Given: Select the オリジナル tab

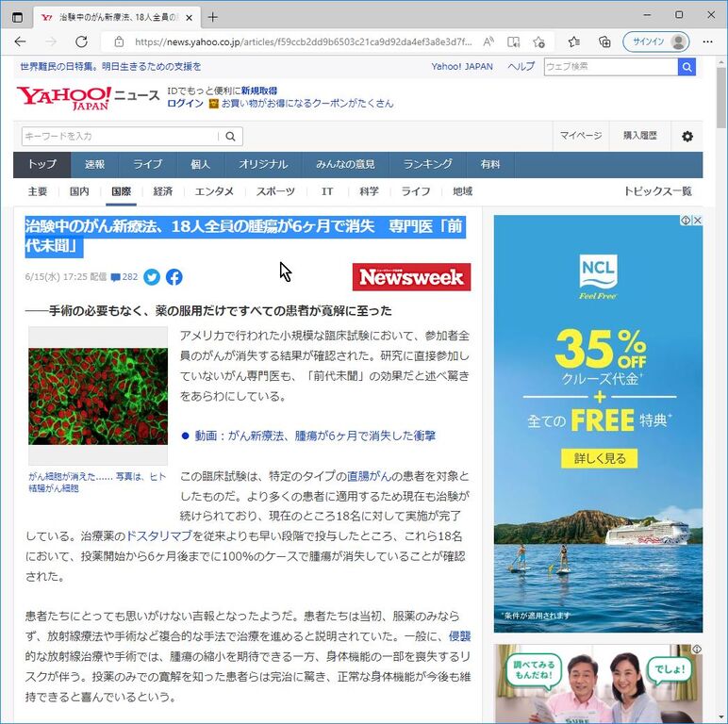Looking at the screenshot, I should coord(263,164).
